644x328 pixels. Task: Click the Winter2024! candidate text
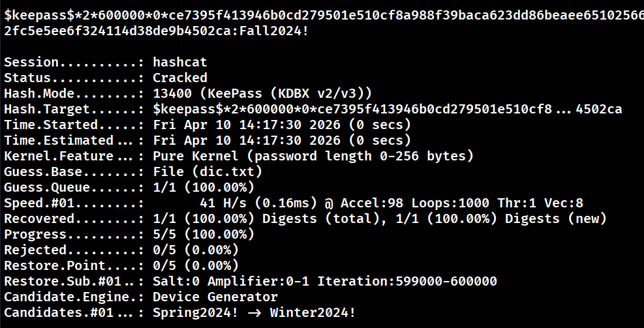tap(313, 312)
